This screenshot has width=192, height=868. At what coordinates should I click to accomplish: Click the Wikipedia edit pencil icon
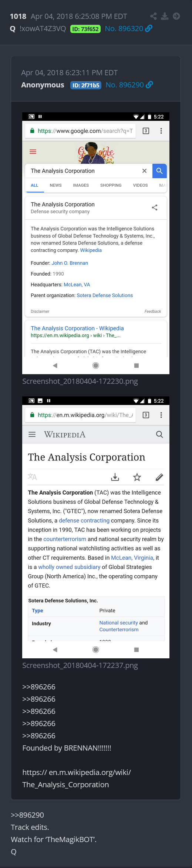[159, 477]
